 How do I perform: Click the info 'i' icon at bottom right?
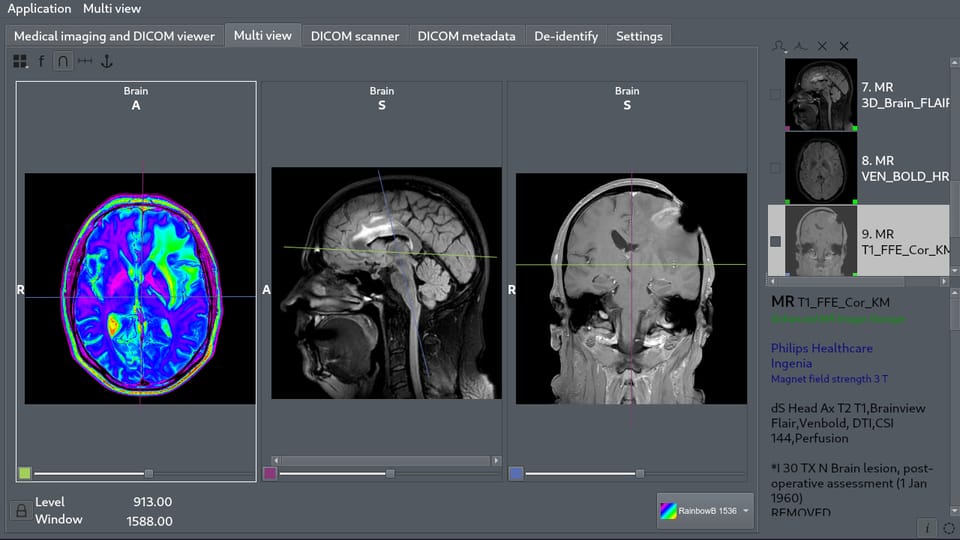click(x=927, y=527)
